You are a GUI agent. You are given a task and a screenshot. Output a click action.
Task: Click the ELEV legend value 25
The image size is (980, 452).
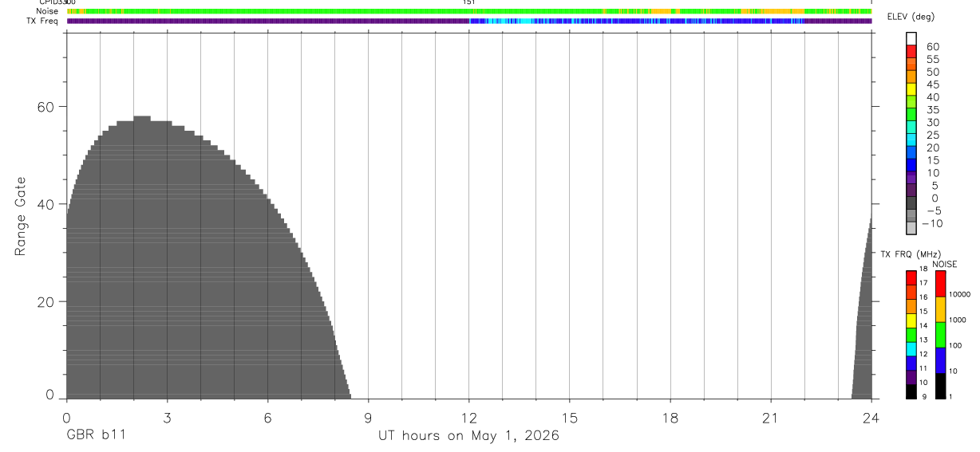point(933,136)
